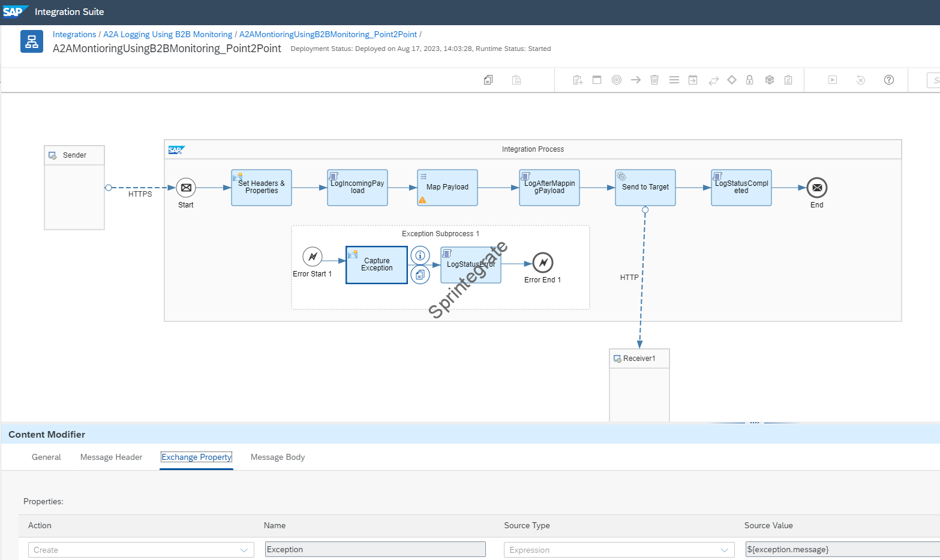Click the Error Start 1 event

pyautogui.click(x=313, y=257)
